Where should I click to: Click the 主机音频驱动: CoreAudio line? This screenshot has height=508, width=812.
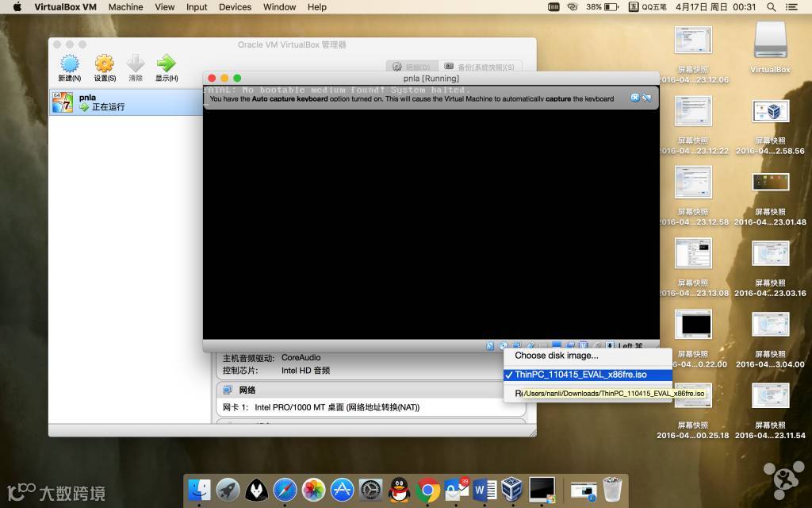271,358
